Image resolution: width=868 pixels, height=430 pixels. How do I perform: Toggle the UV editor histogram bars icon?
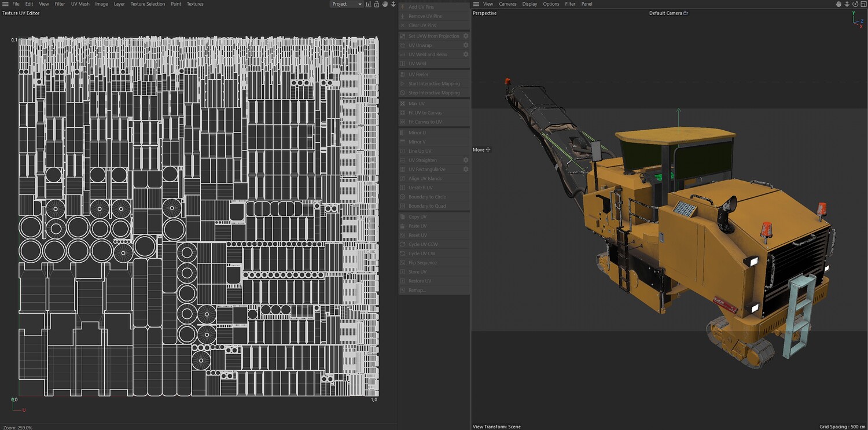point(369,4)
